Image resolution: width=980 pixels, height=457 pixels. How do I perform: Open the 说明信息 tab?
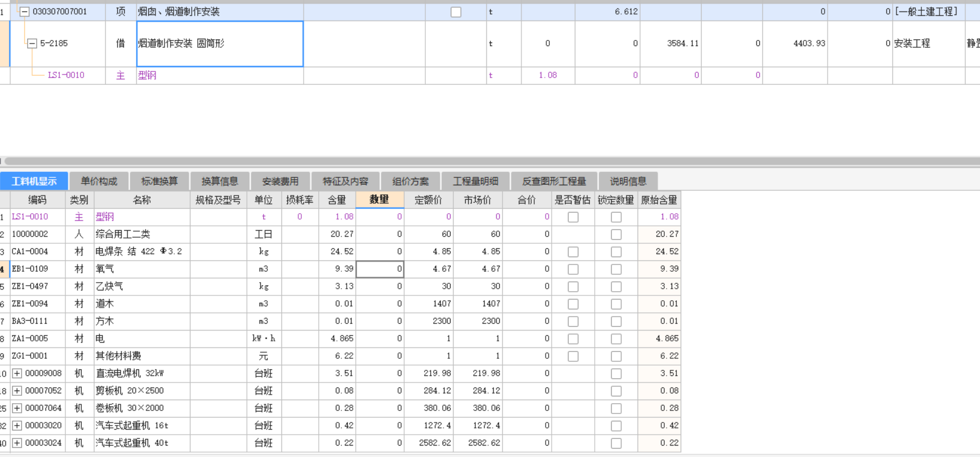tap(628, 181)
